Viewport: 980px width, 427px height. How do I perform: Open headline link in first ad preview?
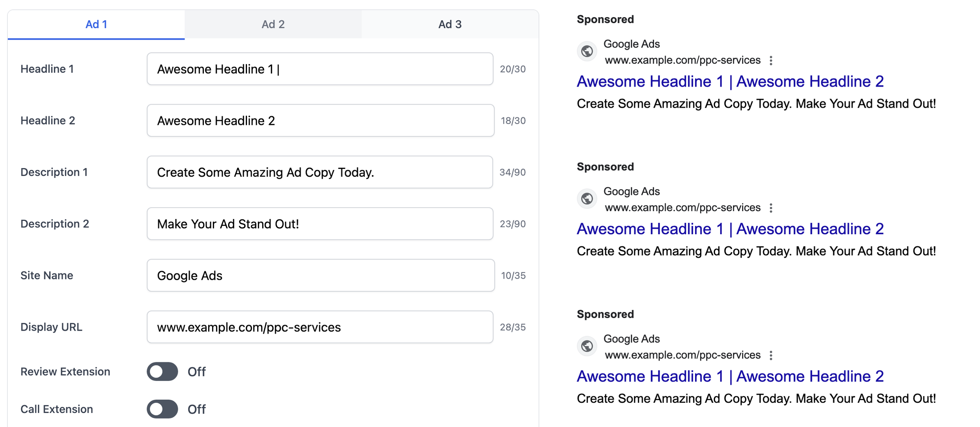pyautogui.click(x=730, y=81)
